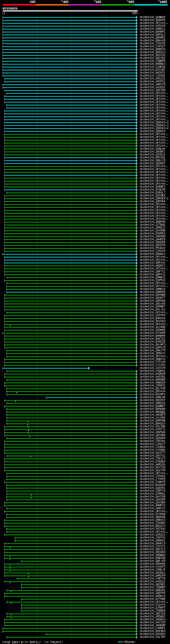Image resolution: width=170 pixels, height=644 pixels.
Task: Click the gap marker on UniRef100_B9PFW6 bar
Action: pyautogui.click(x=28, y=422)
